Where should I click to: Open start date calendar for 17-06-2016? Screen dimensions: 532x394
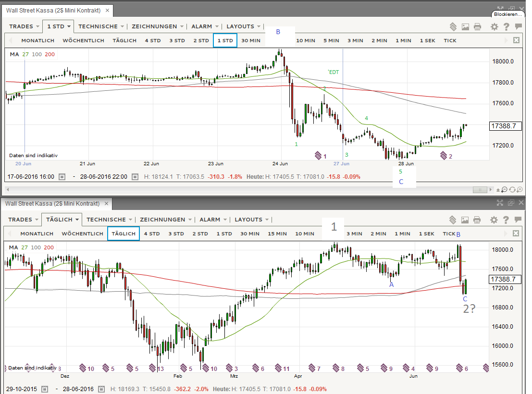tap(62, 177)
